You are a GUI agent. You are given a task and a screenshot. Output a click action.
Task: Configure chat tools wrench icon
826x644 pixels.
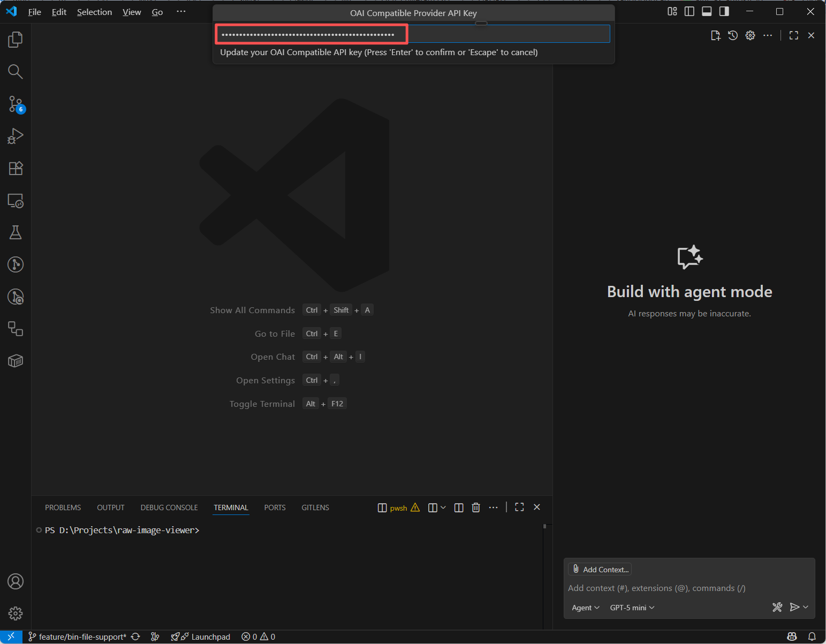[777, 607]
